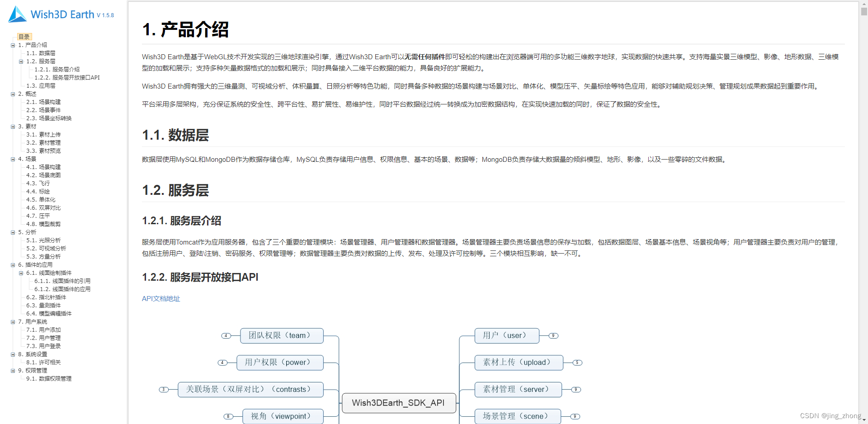The image size is (868, 424).
Task: Expand child count badge beside 团队权限 node
Action: pos(226,336)
